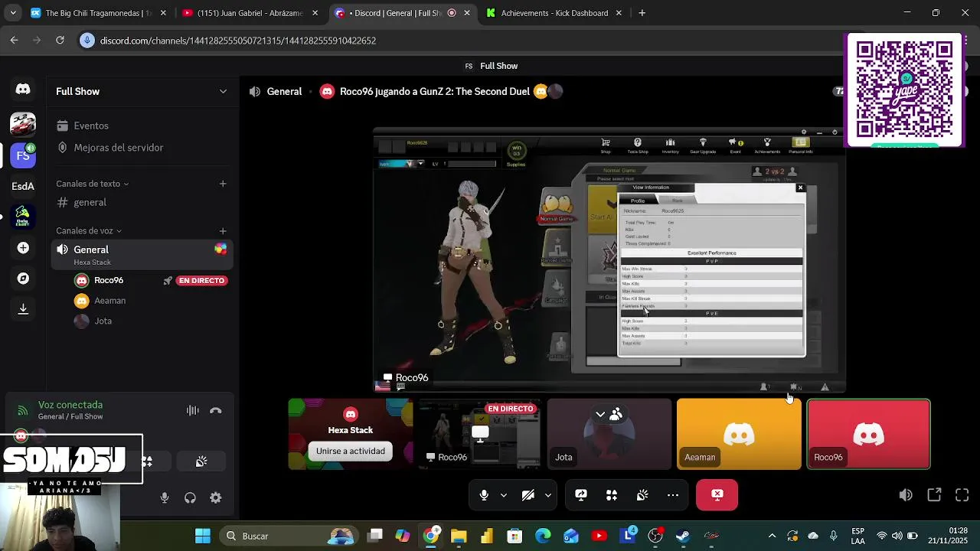
Task: Stop watching stream red button
Action: click(717, 495)
